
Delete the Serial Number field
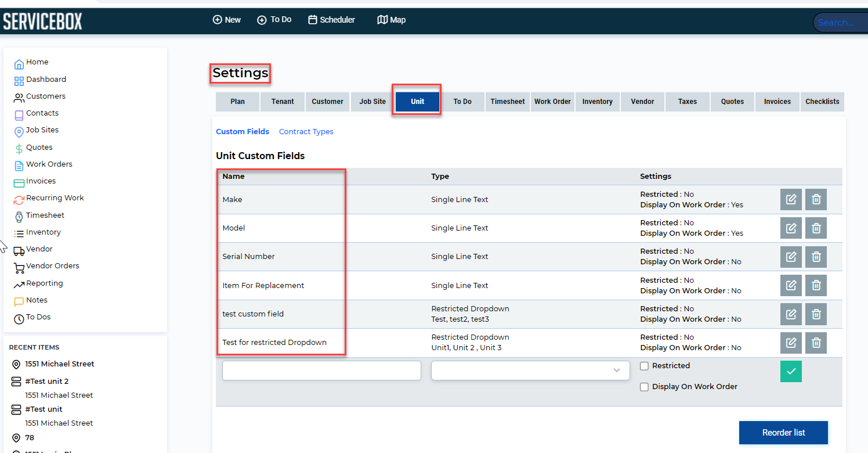(x=816, y=256)
